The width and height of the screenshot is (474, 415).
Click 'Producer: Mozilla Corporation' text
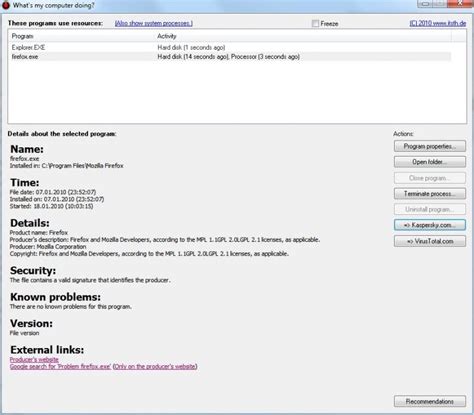48,247
